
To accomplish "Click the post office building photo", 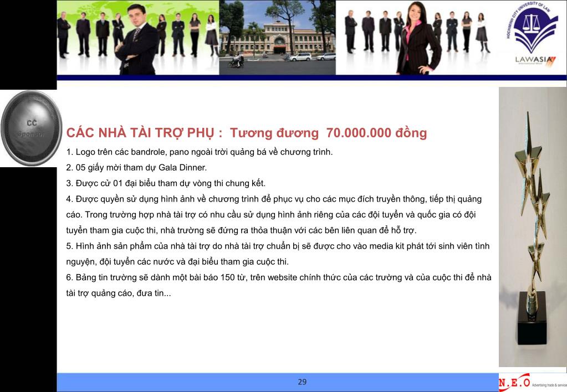I will (277, 38).
